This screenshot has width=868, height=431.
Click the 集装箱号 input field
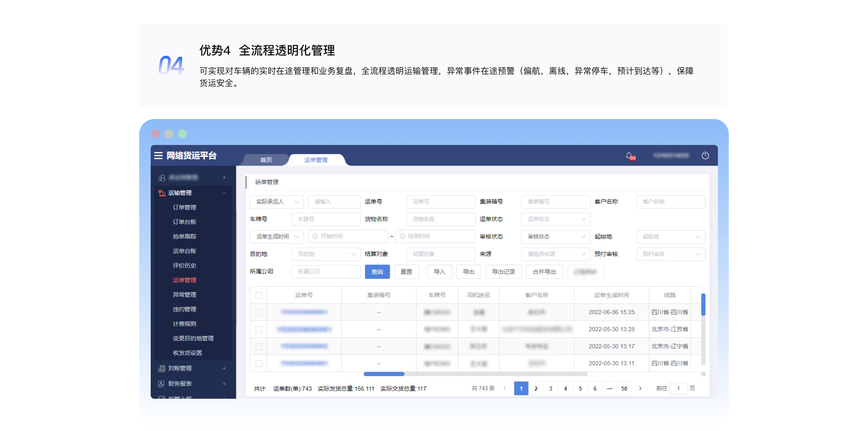[556, 202]
